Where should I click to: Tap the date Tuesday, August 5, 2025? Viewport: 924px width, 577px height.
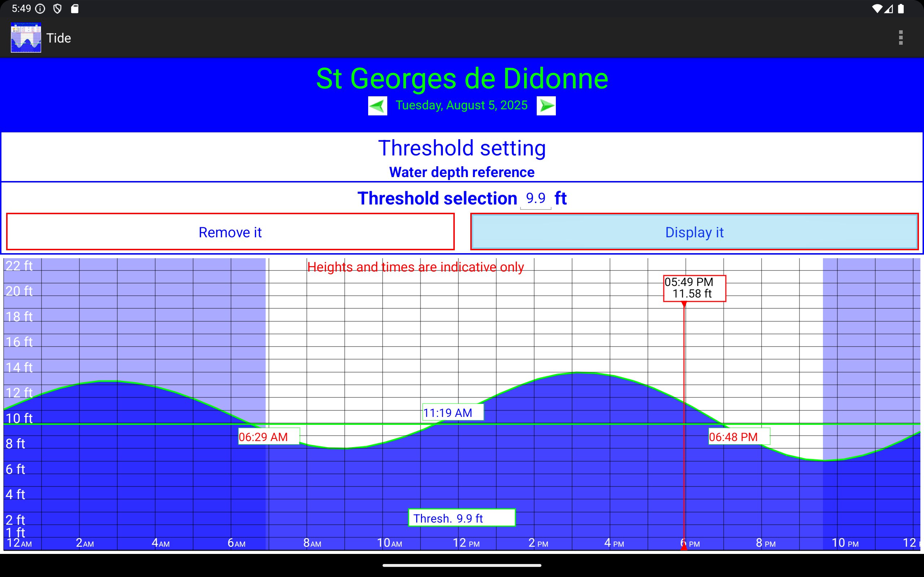point(461,105)
